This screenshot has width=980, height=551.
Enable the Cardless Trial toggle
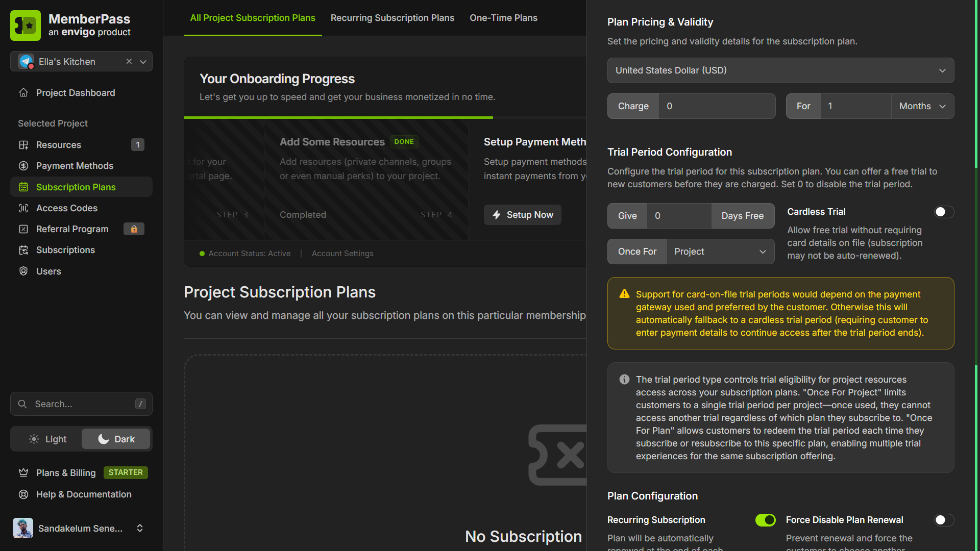(x=943, y=212)
